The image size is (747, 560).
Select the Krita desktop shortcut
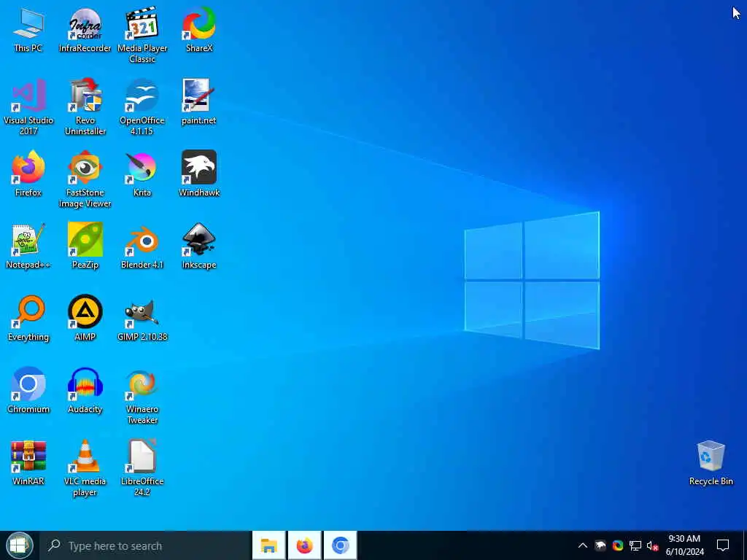pyautogui.click(x=142, y=174)
